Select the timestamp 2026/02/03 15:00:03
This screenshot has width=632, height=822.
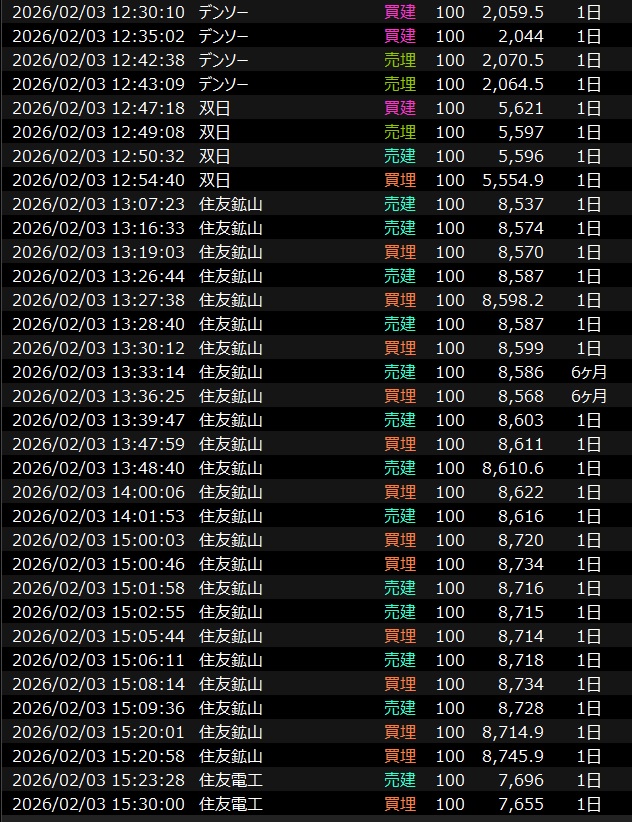(98, 540)
